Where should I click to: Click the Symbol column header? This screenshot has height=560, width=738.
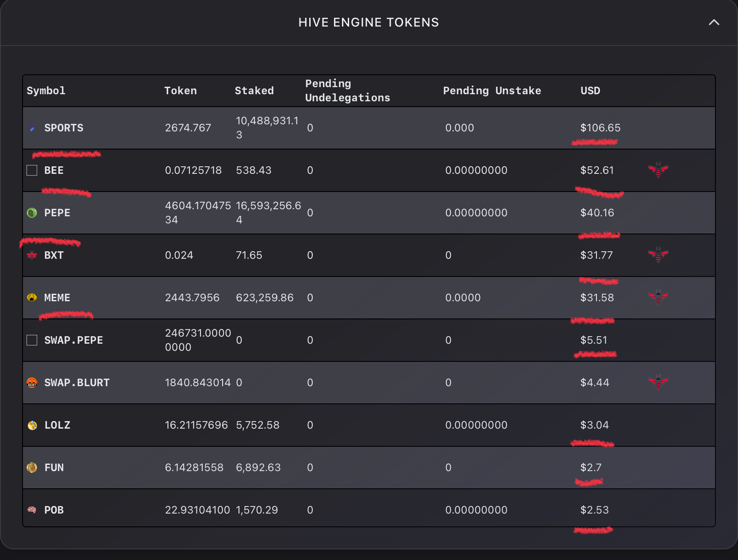46,91
